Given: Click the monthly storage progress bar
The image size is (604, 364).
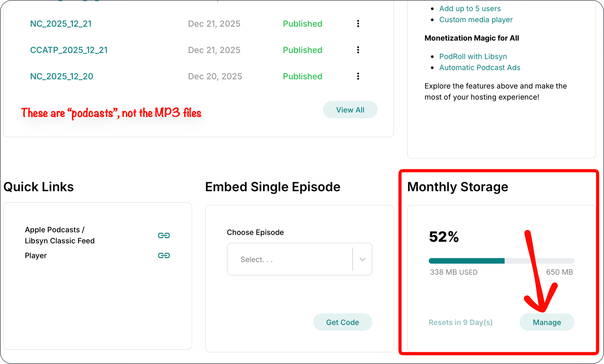Looking at the screenshot, I should point(501,260).
